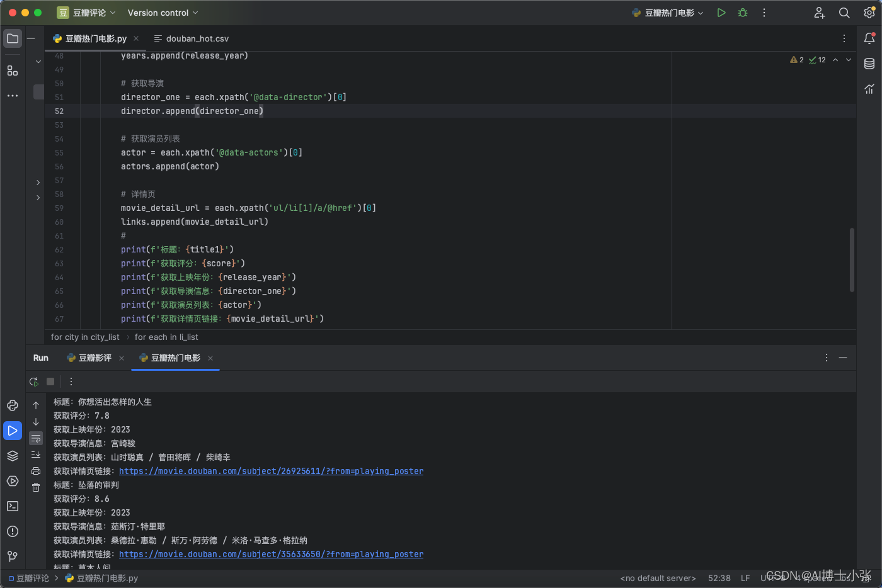Click editor vertical scrollbar thumb

(x=852, y=259)
